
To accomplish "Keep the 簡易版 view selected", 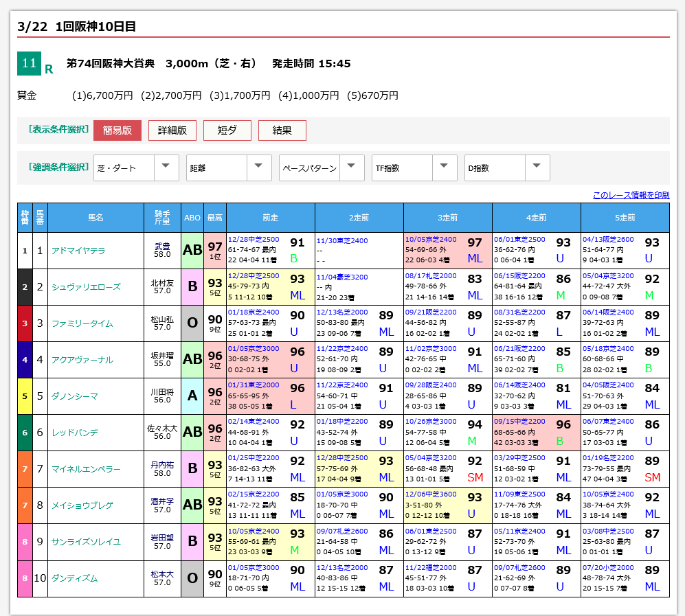I will [118, 130].
